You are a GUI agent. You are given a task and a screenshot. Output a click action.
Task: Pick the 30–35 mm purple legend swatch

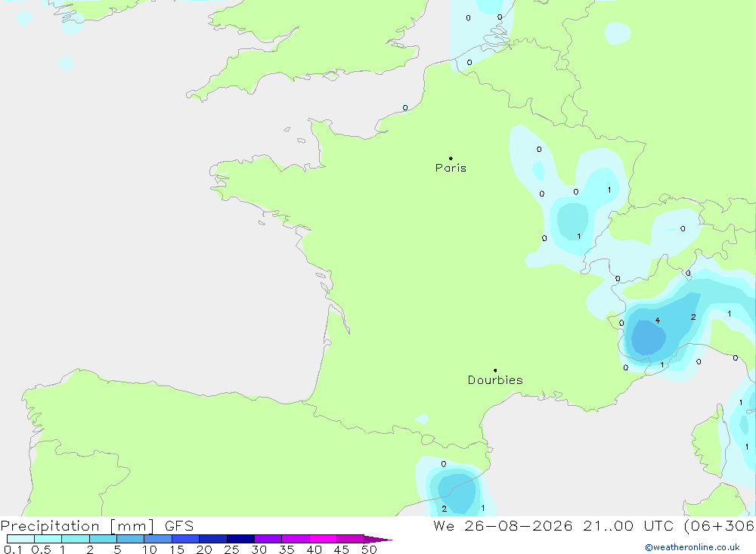tap(268, 539)
